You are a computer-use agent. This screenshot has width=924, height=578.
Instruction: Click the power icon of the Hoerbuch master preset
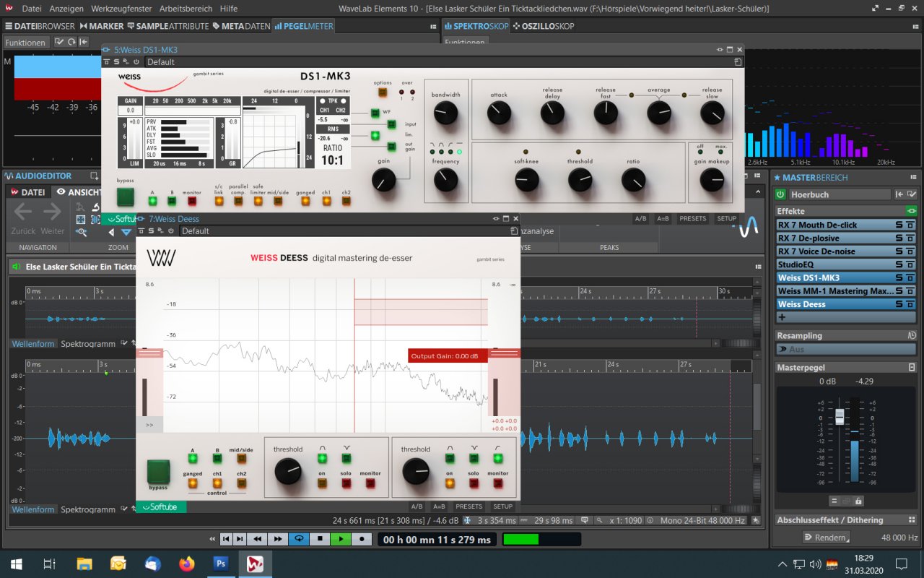click(x=780, y=194)
